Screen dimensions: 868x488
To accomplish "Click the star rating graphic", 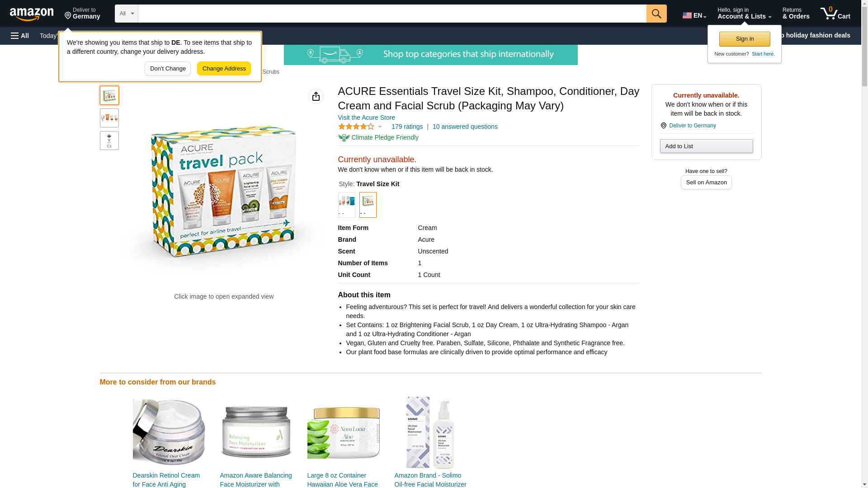I will coord(356,127).
